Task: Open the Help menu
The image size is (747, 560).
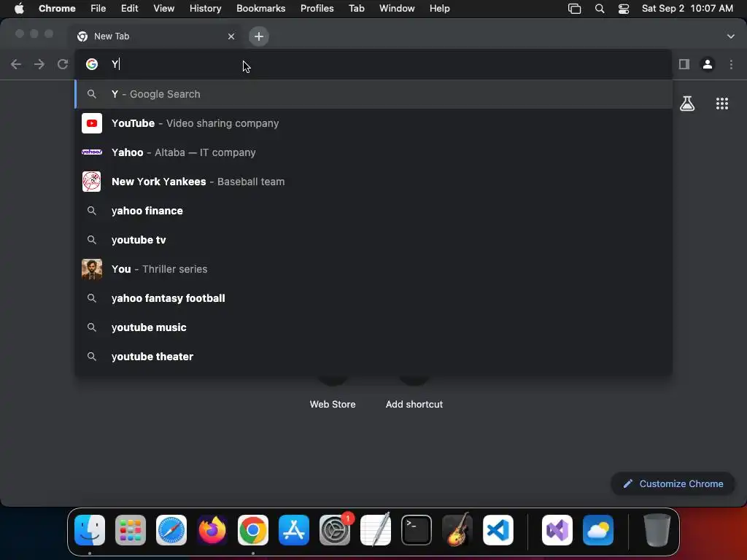Action: pos(439,9)
